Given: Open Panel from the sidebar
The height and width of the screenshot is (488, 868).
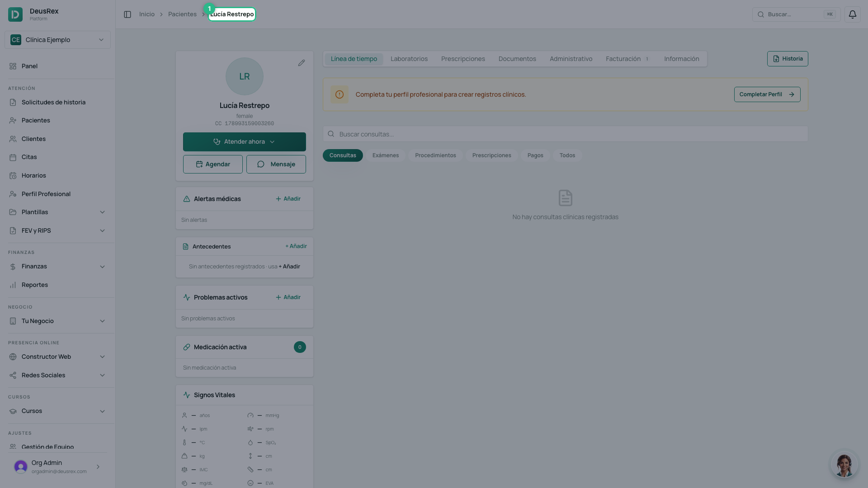Looking at the screenshot, I should [58, 66].
